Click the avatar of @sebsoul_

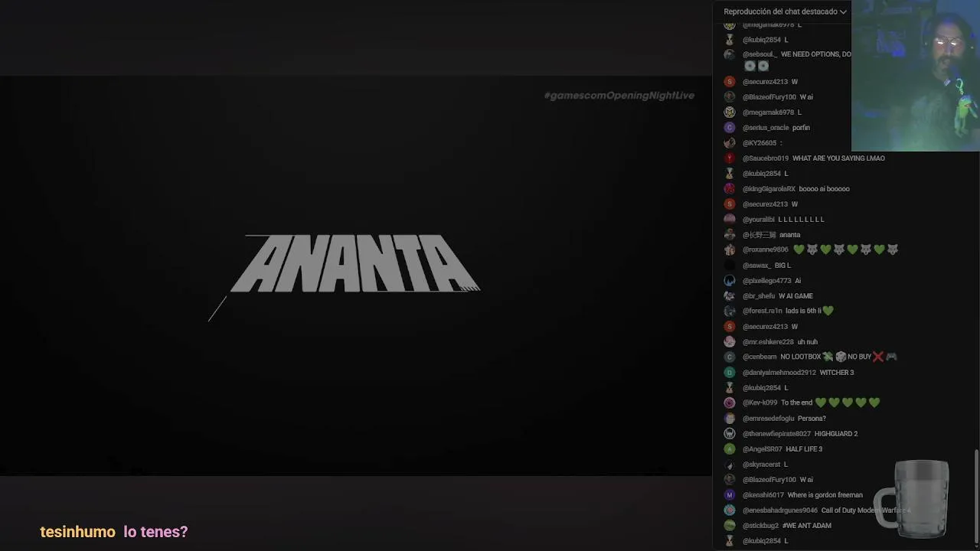[x=730, y=54]
